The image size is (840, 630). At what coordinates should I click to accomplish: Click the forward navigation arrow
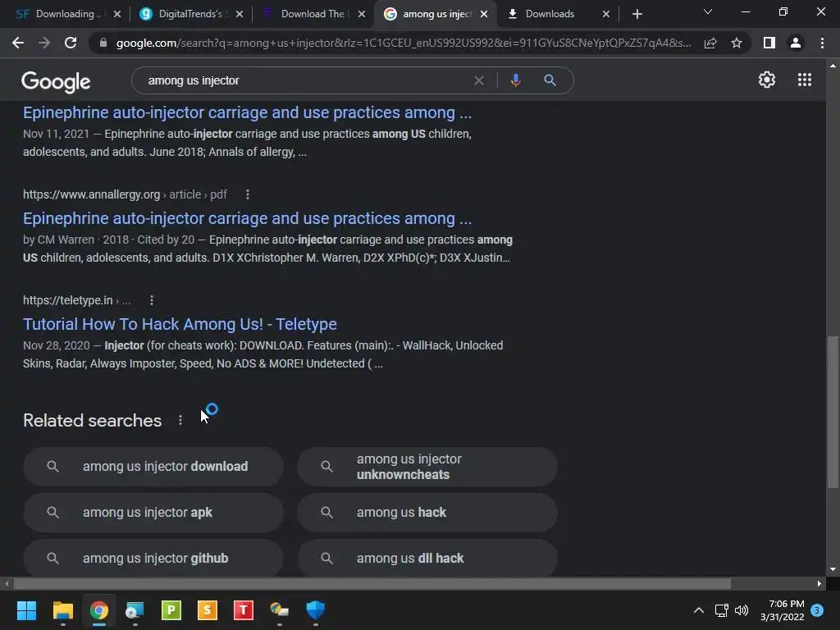pyautogui.click(x=44, y=43)
